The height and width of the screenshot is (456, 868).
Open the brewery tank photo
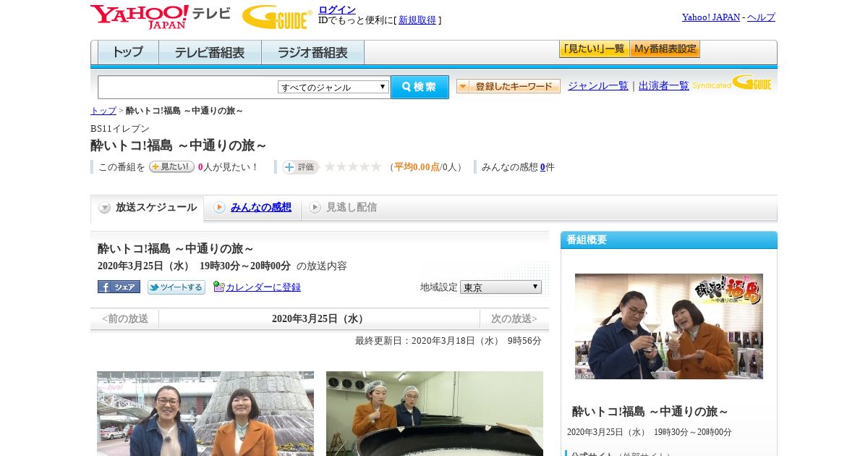(435, 413)
